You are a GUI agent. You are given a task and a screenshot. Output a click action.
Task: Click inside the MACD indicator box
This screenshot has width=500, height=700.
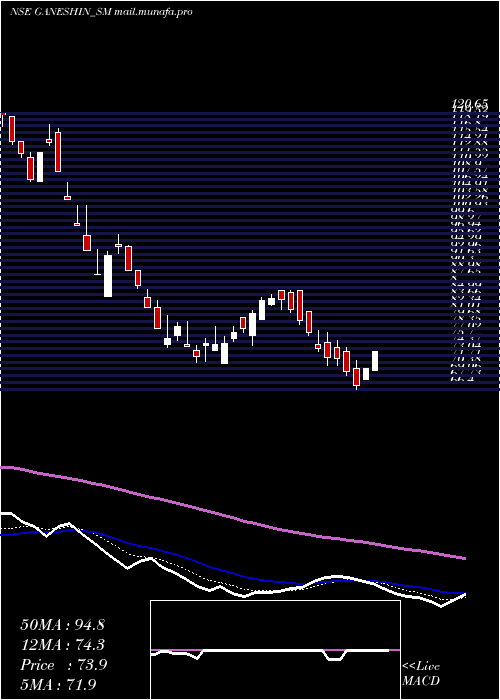[275, 650]
